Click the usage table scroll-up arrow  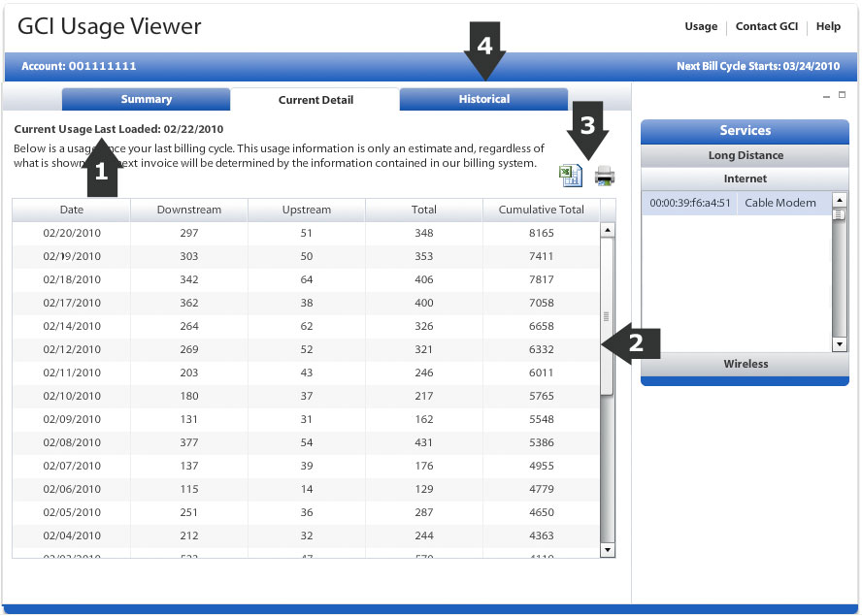[x=607, y=230]
